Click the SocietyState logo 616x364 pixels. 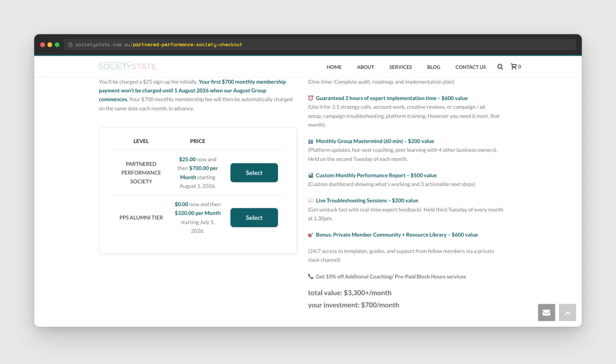[x=127, y=66]
